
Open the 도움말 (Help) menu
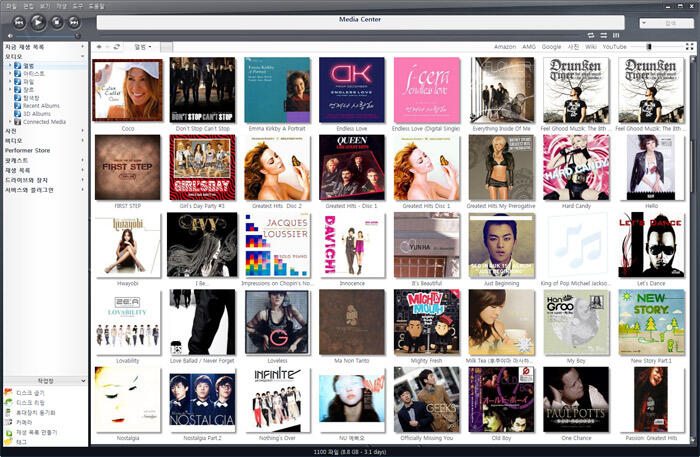96,6
